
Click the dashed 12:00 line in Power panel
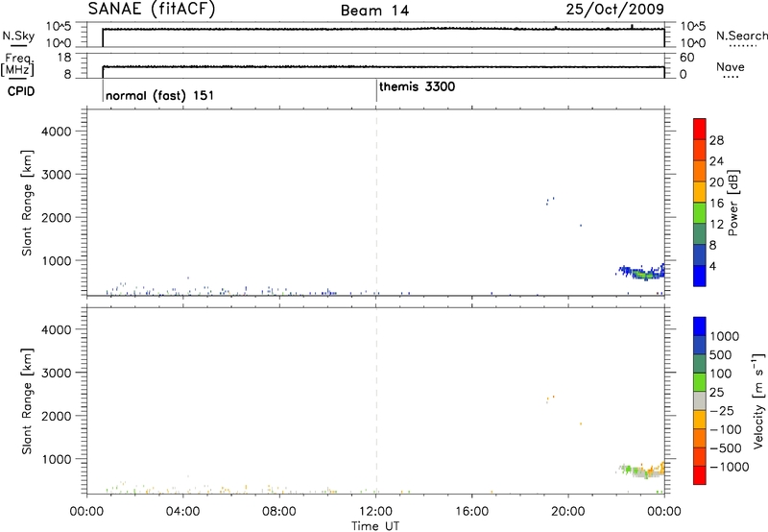376,202
